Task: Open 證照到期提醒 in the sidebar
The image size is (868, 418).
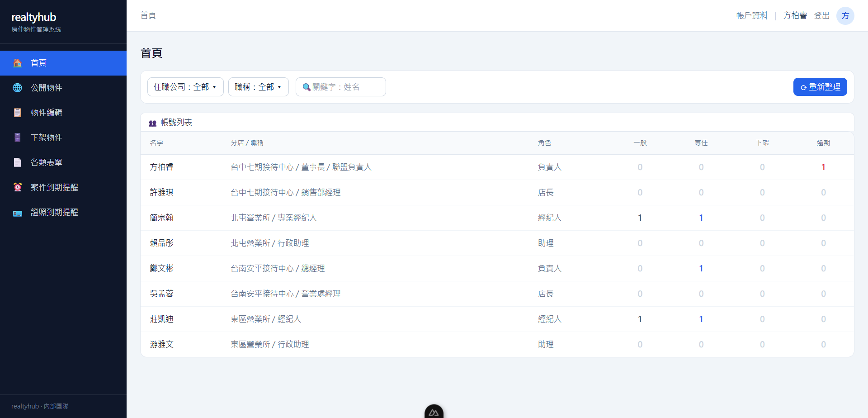Action: click(63, 212)
